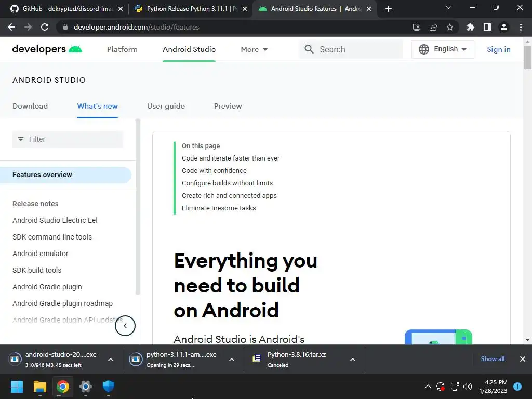Click the volume speaker tray icon
Image resolution: width=532 pixels, height=399 pixels.
[468, 387]
